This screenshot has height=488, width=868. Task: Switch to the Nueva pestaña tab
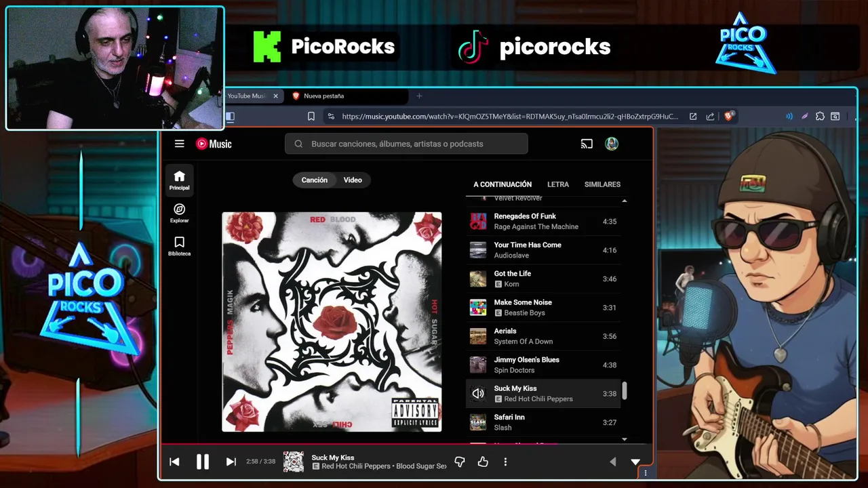[348, 96]
